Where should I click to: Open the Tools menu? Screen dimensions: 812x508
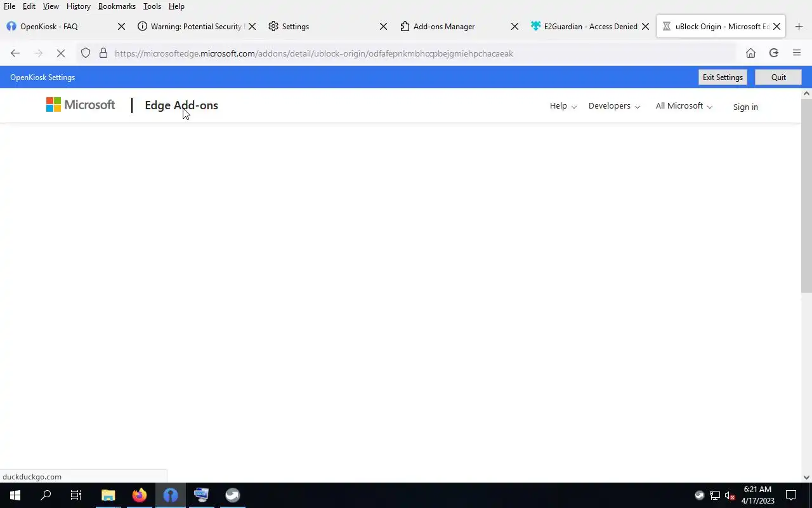(x=152, y=6)
